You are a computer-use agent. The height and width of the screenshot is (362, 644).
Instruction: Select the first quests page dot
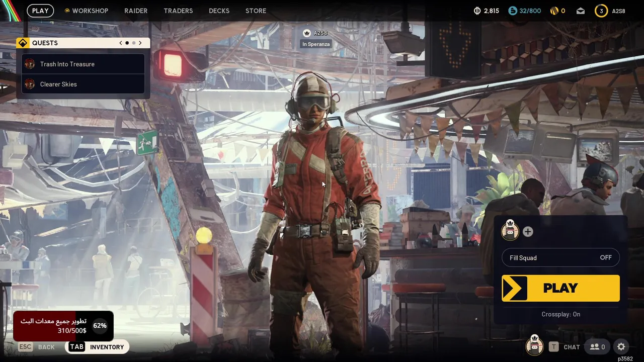(x=127, y=43)
